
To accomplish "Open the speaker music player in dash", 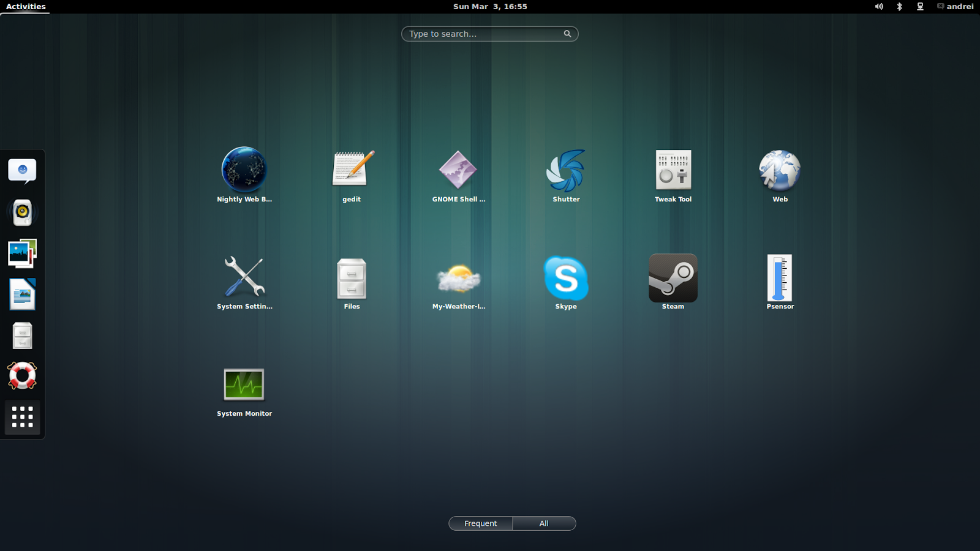I will 22,212.
